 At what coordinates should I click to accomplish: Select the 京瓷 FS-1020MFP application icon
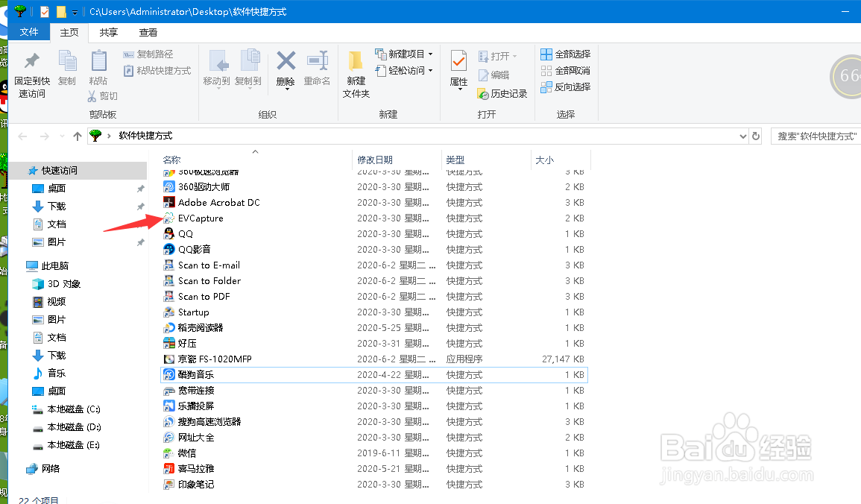pyautogui.click(x=169, y=359)
